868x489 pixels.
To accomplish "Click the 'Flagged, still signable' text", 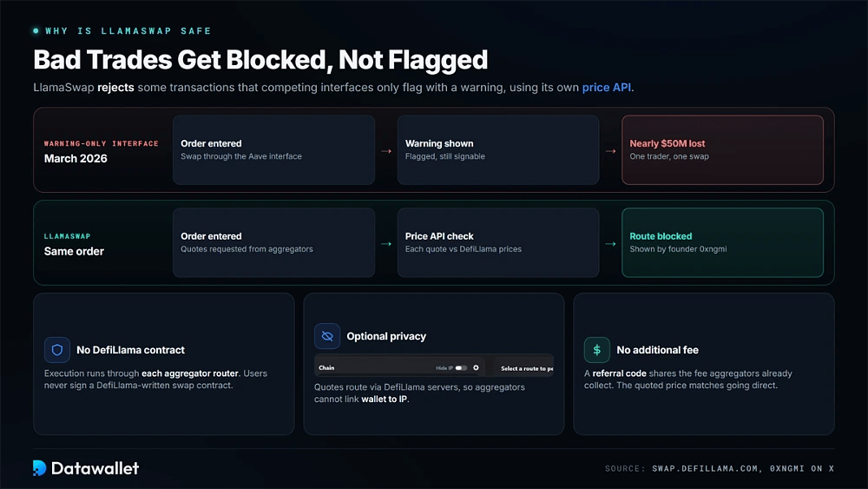I will click(445, 156).
